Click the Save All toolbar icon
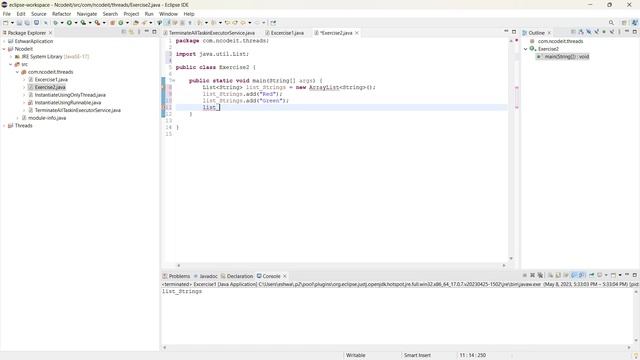 pos(27,23)
